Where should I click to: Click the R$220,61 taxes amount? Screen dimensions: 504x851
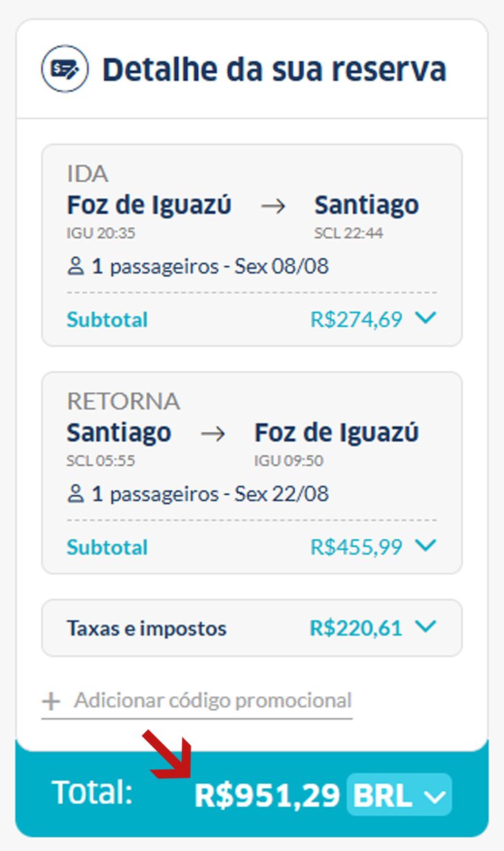pyautogui.click(x=356, y=628)
